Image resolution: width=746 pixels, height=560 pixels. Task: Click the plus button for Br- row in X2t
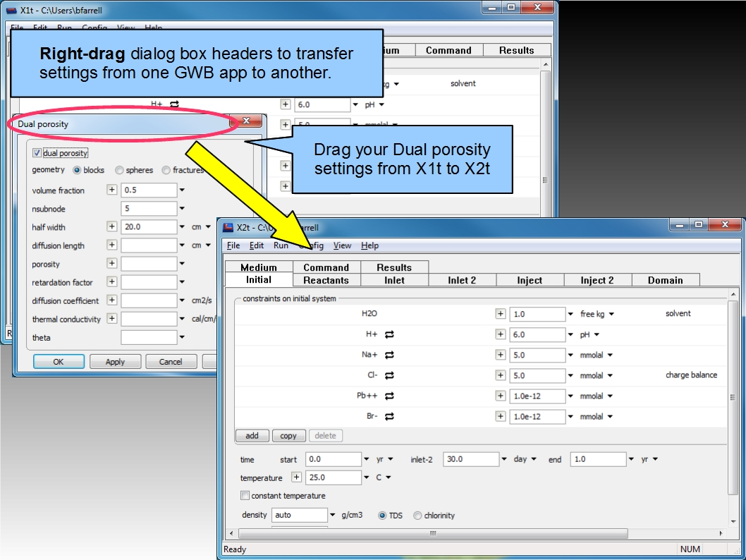coord(500,416)
